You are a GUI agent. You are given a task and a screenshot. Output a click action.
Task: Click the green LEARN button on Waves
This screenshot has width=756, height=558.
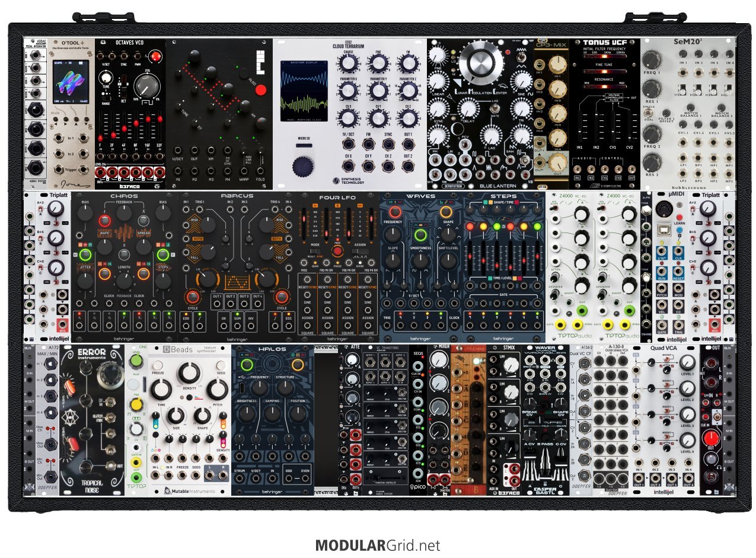coord(420,236)
